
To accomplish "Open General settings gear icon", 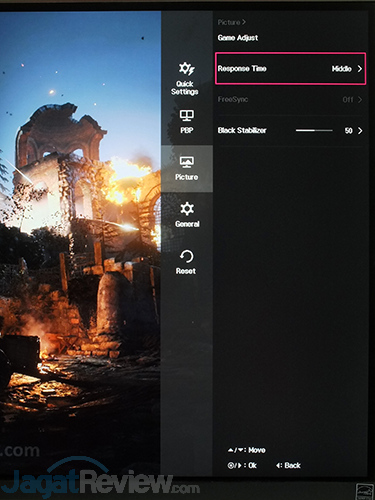I will point(187,209).
